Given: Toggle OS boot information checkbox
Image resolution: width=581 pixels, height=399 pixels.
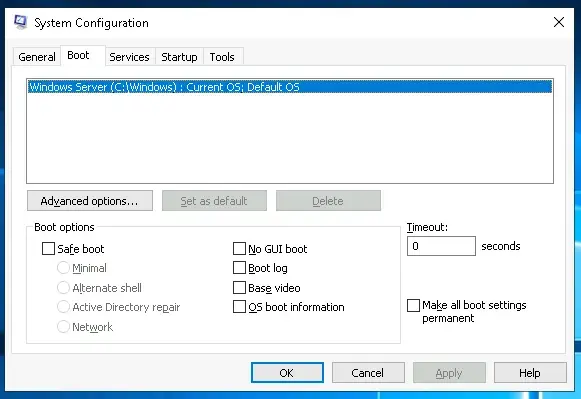Looking at the screenshot, I should click(x=239, y=307).
